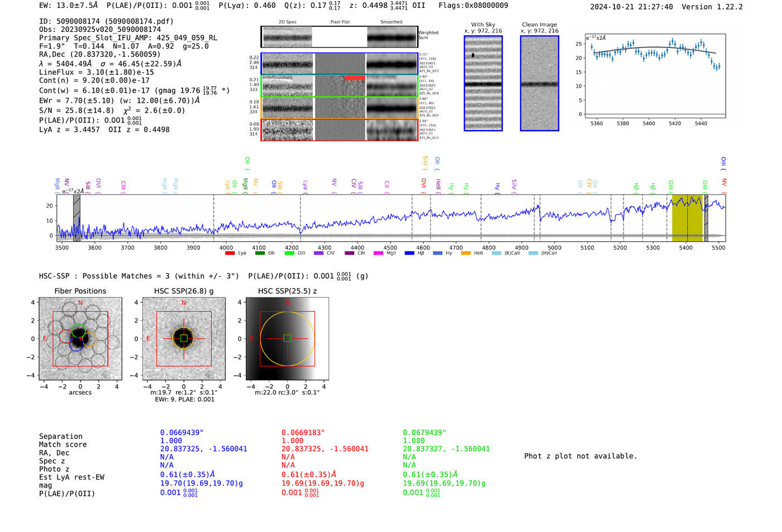This screenshot has width=782, height=532.
Task: Select the red-bordered fiber spectrum row
Action: 339,130
